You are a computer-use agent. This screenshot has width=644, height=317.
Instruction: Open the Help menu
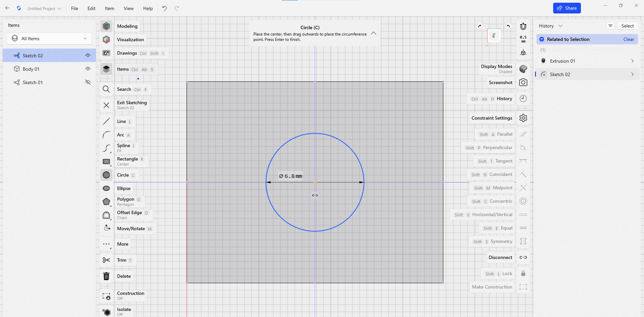(x=148, y=8)
